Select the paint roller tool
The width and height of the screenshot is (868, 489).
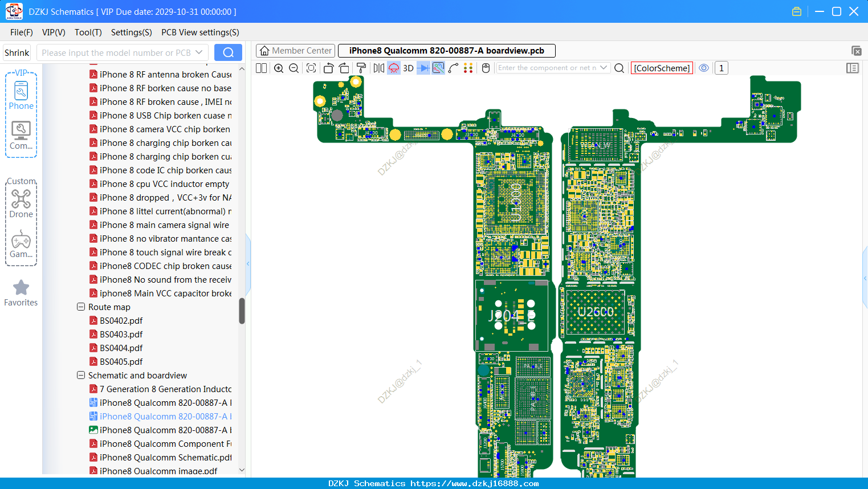(361, 68)
